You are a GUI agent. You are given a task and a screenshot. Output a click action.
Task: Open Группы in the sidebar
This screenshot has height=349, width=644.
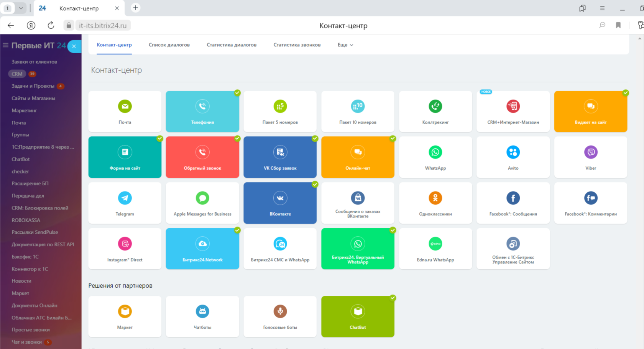[x=20, y=135]
